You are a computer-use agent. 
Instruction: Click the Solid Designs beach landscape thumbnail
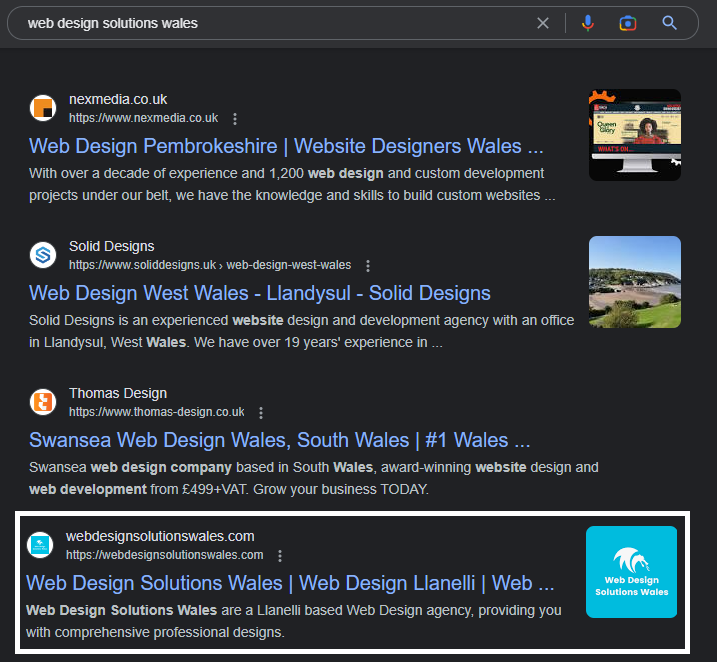pos(635,282)
